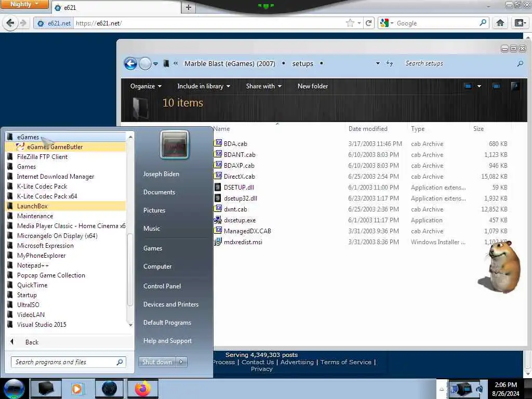The height and width of the screenshot is (399, 532).
Task: Toggle the preview pane icon
Action: pyautogui.click(x=496, y=86)
